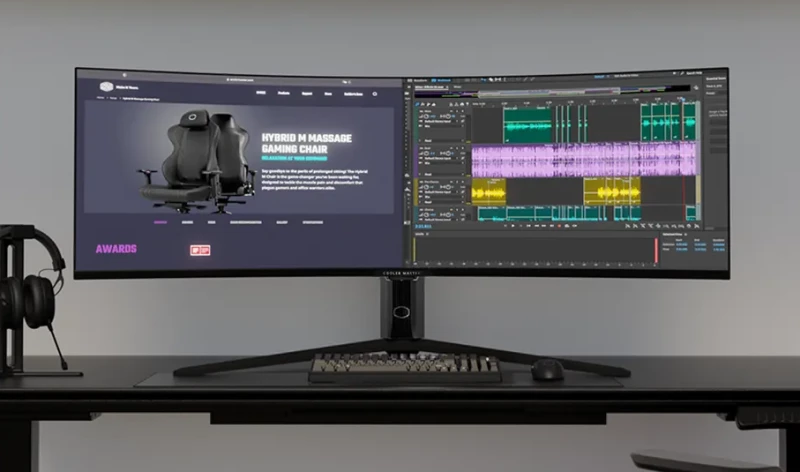Click the red Record transport button
Screen dimensions: 800x472
pos(559,226)
